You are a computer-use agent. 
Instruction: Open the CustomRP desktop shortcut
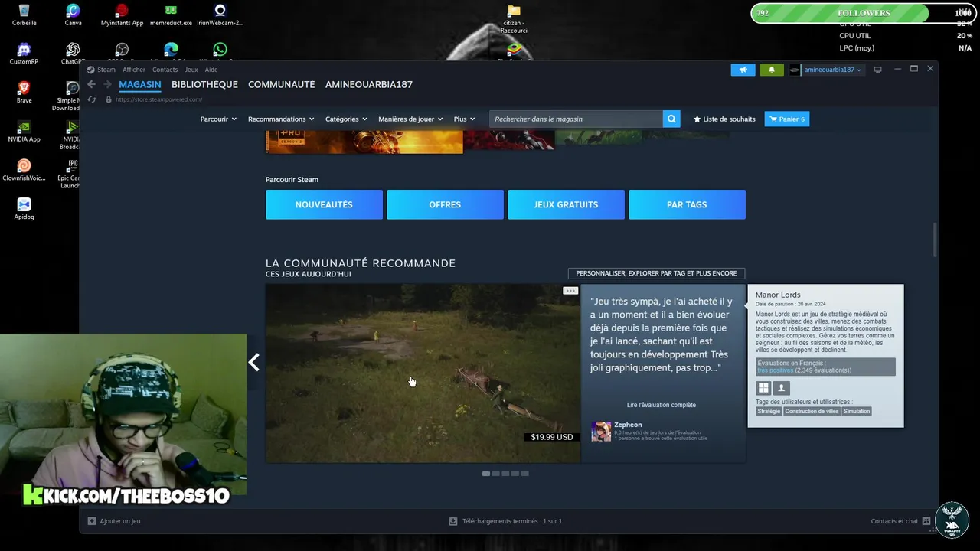[24, 54]
